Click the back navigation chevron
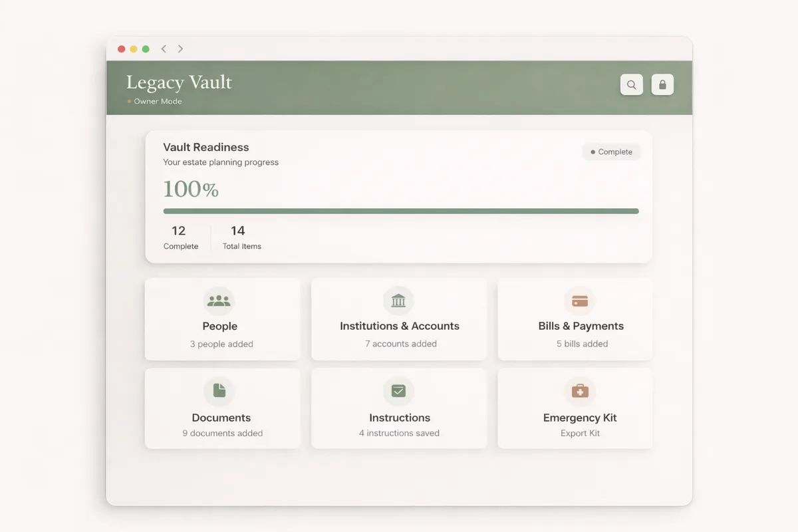Screen dimensions: 798x532 pyautogui.click(x=164, y=49)
